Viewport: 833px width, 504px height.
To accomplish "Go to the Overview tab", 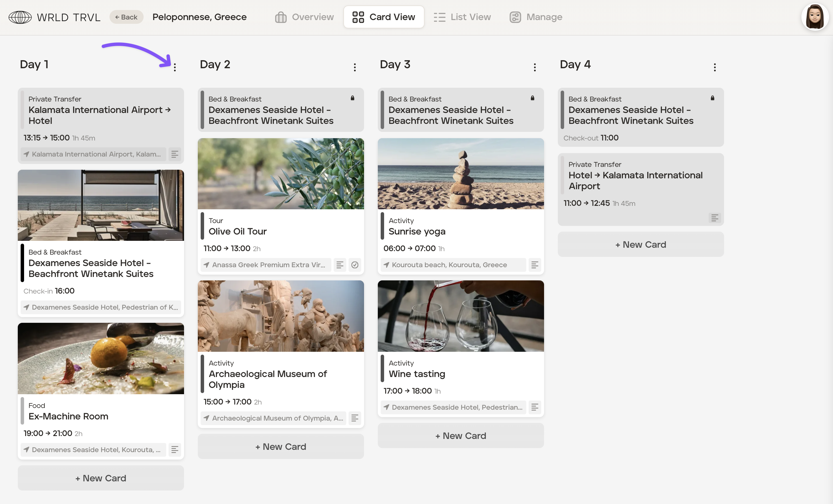I will tap(304, 17).
